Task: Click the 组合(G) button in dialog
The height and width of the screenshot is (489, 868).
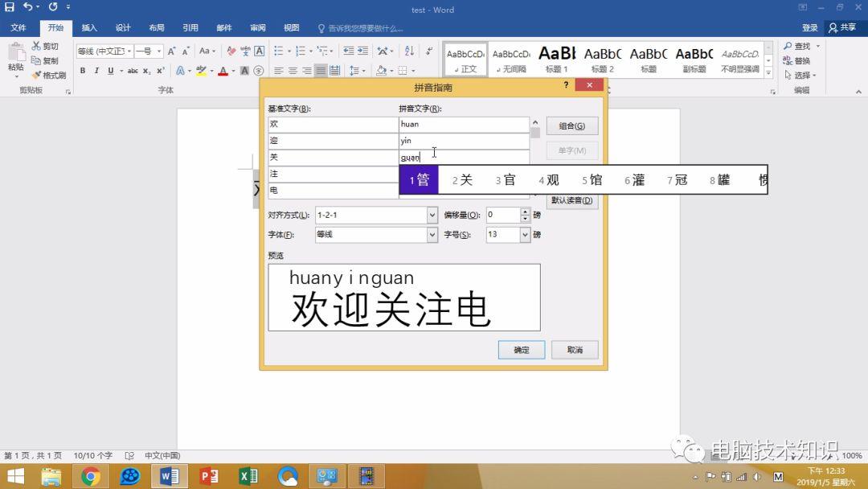Action: pyautogui.click(x=572, y=125)
